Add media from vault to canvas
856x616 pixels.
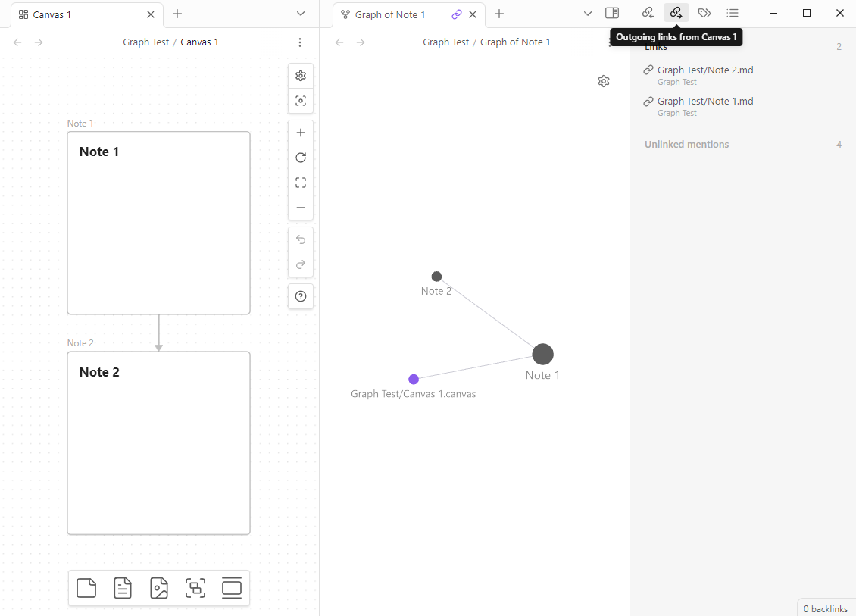(159, 588)
